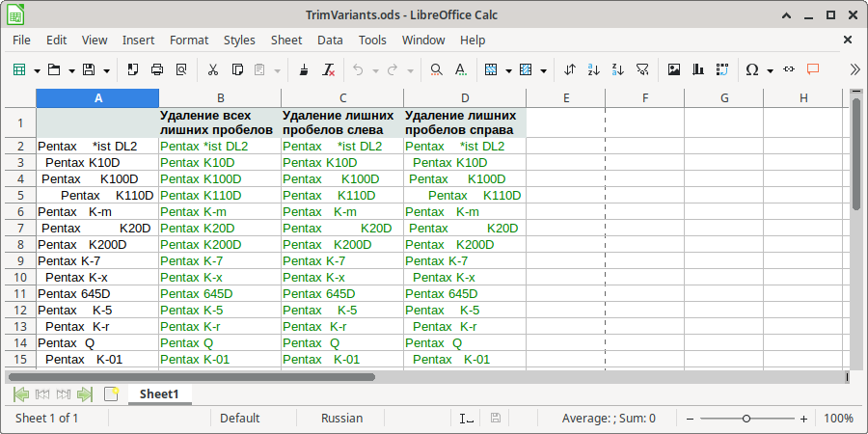Click the zoom slider handle
868x434 pixels.
(x=746, y=419)
